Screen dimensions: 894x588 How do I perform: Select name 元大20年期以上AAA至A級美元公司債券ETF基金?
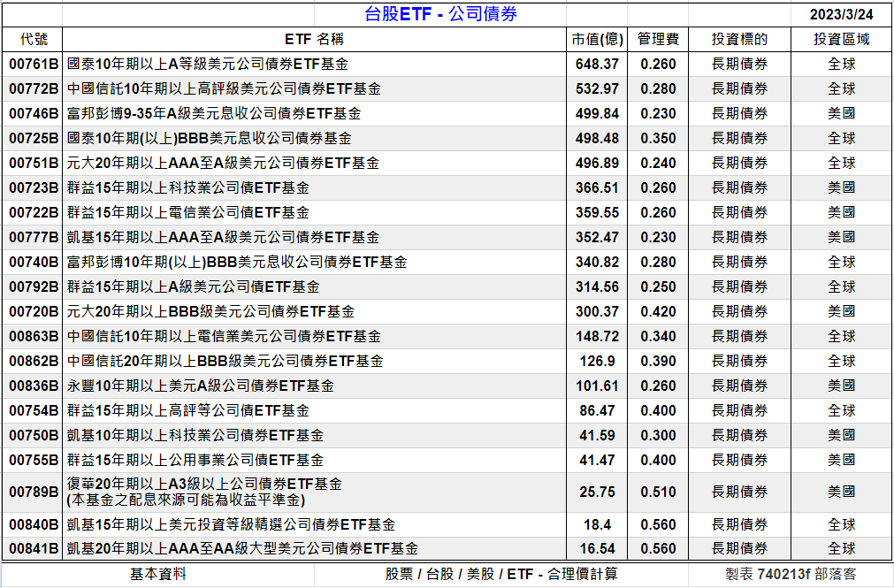click(223, 163)
